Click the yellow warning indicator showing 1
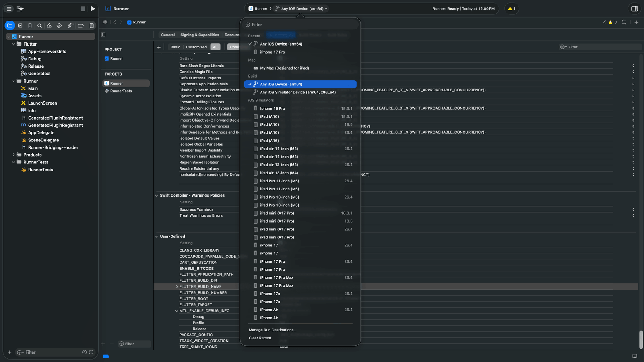 click(512, 8)
